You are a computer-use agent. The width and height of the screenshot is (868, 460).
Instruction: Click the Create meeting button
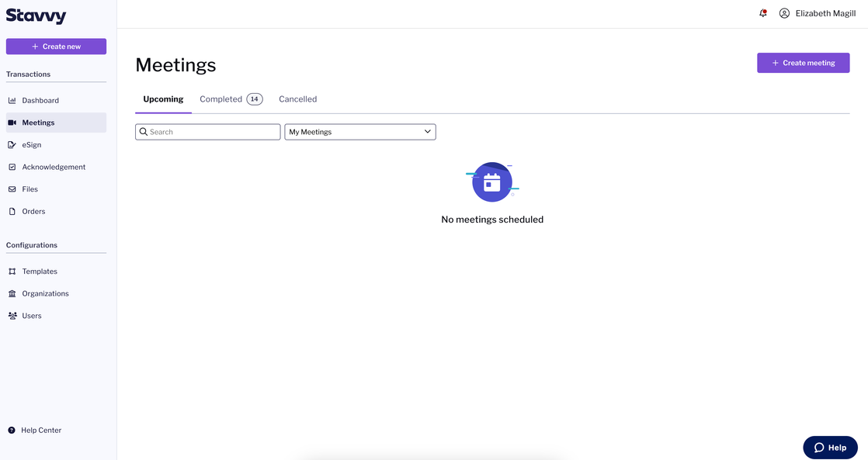(x=804, y=63)
